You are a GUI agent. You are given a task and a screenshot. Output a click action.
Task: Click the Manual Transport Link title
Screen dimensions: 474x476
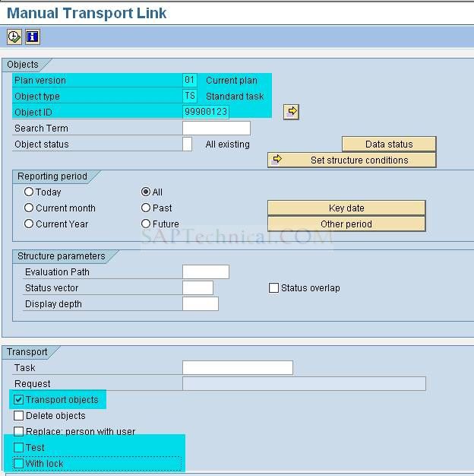(87, 13)
